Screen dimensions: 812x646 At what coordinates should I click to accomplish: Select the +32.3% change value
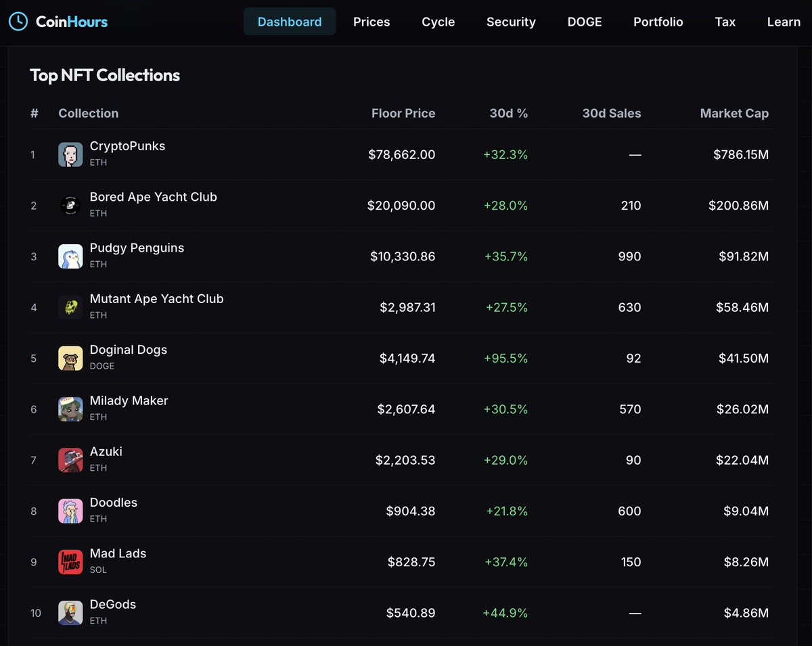(505, 155)
